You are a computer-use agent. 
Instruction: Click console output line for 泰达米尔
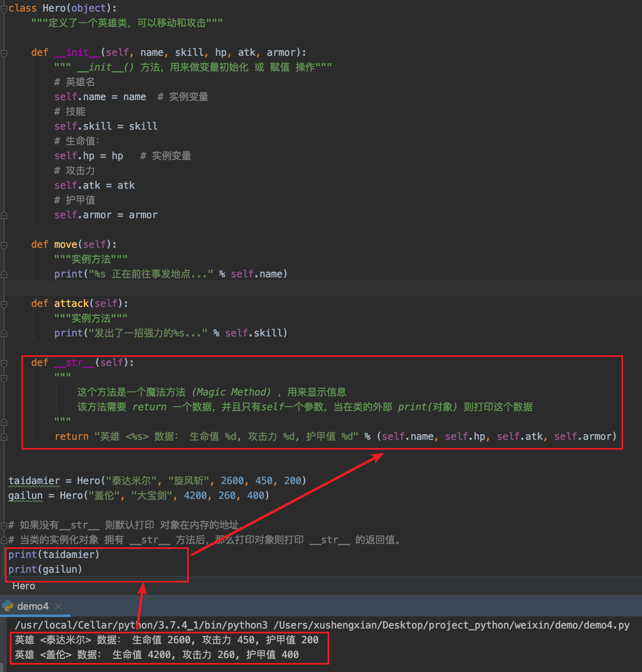click(x=167, y=640)
